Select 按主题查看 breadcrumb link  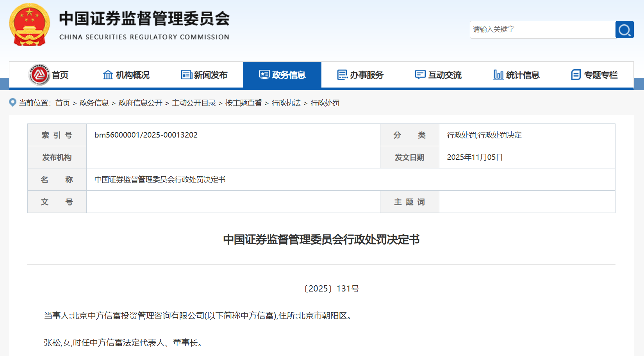(x=243, y=103)
